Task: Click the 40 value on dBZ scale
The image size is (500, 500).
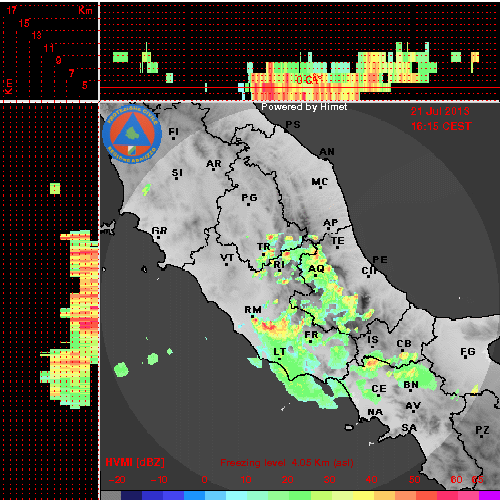Action: coord(371,480)
